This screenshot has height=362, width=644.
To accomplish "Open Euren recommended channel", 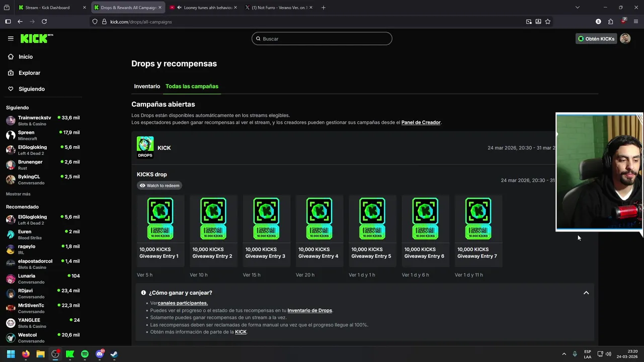I will click(43, 235).
